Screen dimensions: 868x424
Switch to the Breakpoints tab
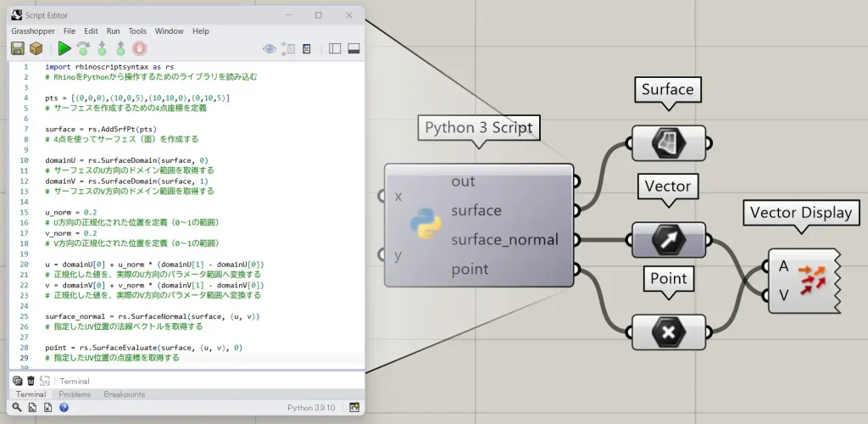pyautogui.click(x=125, y=394)
